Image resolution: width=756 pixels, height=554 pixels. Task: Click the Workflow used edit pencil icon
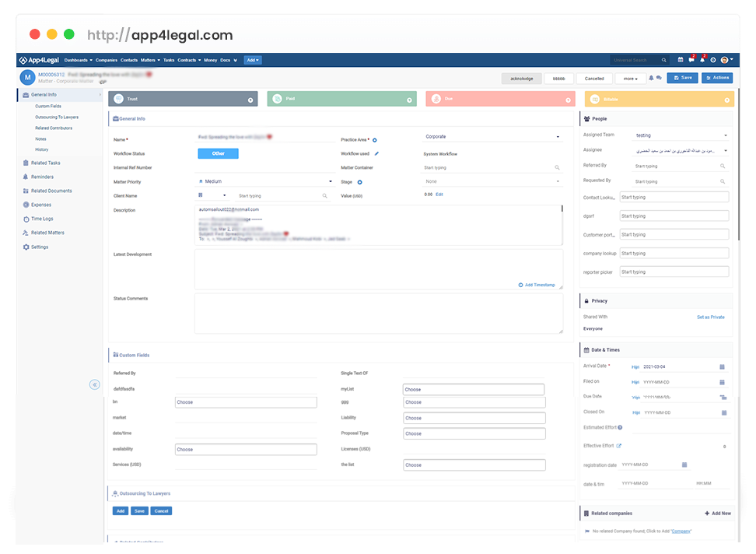376,154
